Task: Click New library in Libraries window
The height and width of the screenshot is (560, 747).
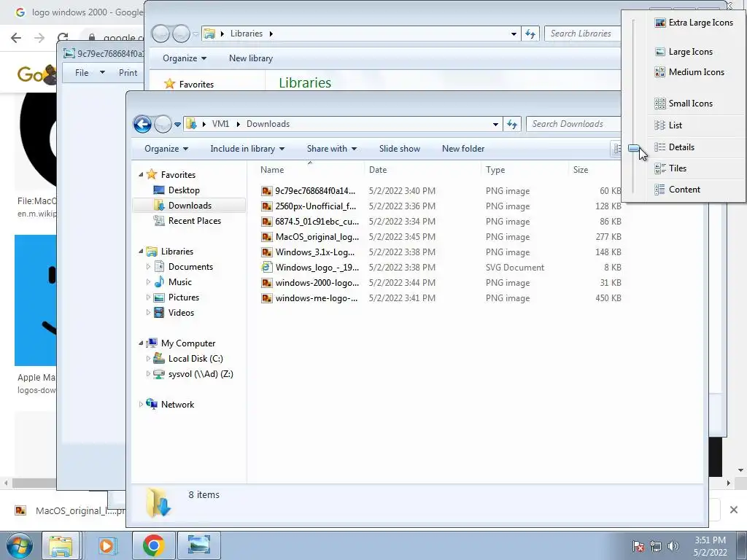Action: 251,58
